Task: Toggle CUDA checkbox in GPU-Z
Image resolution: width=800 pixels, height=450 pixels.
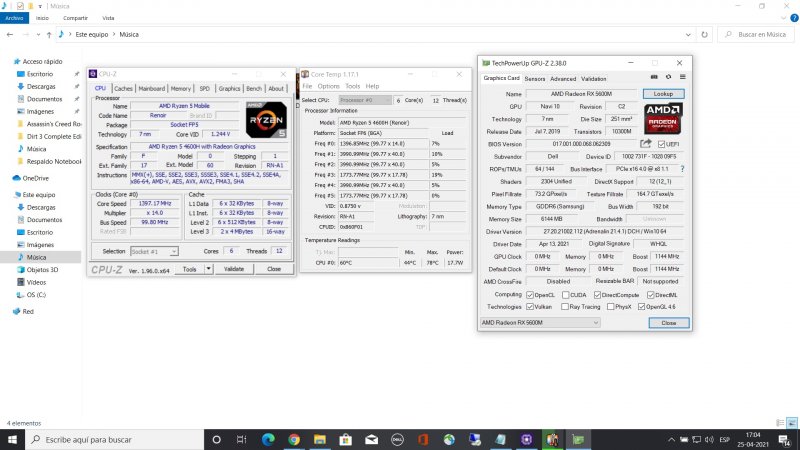Action: (565, 295)
